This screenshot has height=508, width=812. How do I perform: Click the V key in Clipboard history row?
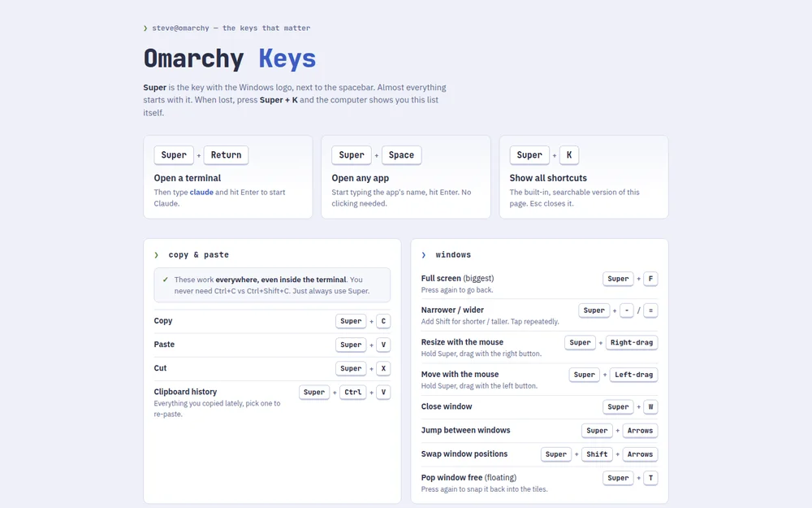pyautogui.click(x=383, y=393)
